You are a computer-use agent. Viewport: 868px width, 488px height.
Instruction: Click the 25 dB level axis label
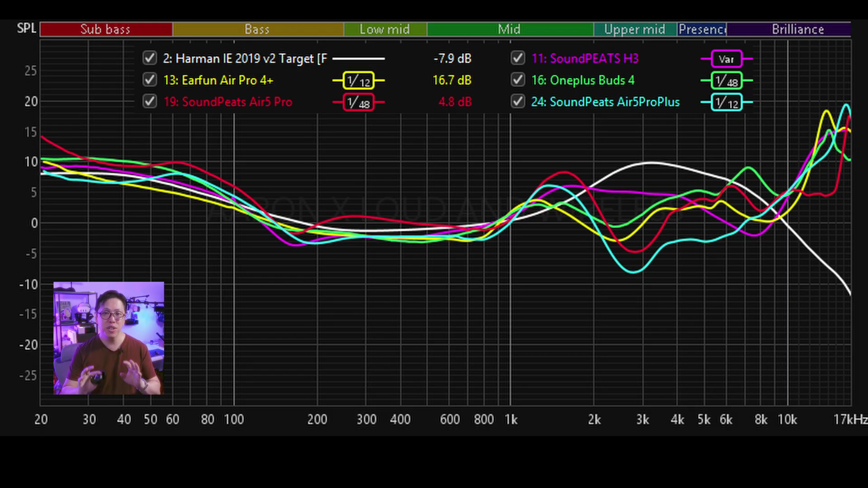click(x=31, y=71)
